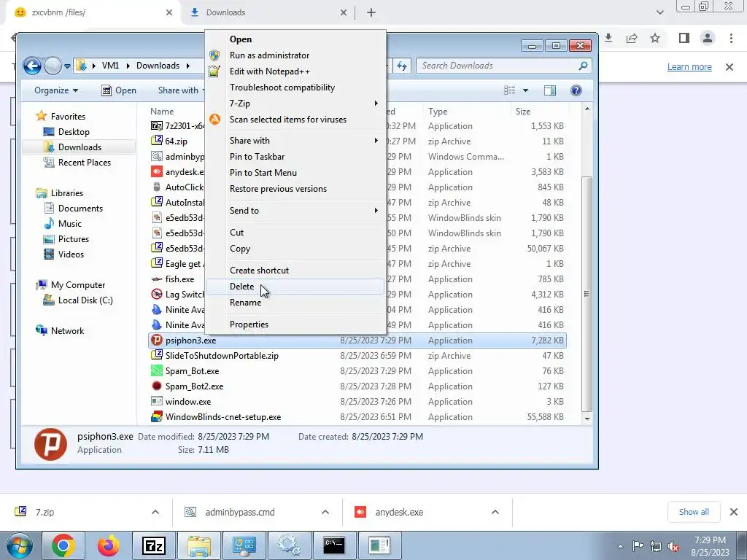Show hidden tray icons arrow
Screen dimensions: 747x560
[x=620, y=546]
